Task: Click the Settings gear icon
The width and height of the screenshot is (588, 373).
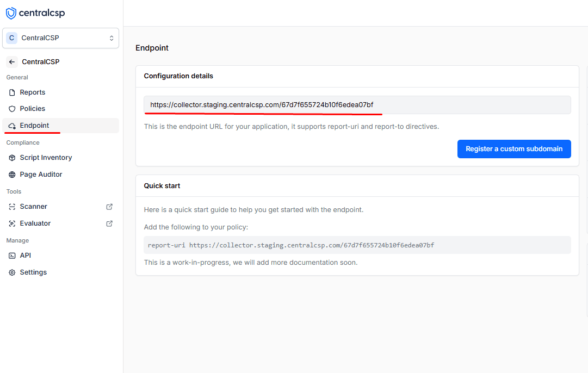Action: click(x=12, y=272)
